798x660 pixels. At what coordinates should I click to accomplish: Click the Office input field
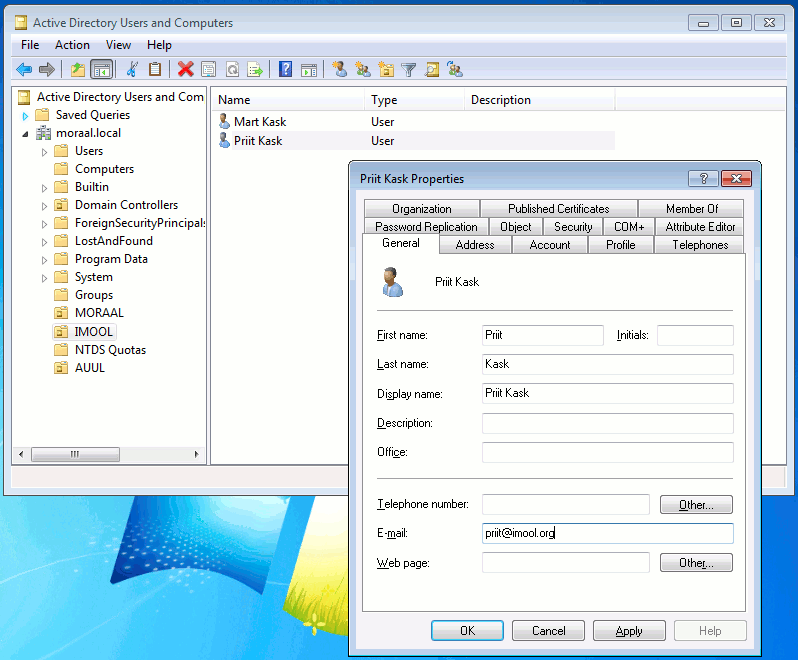(608, 452)
